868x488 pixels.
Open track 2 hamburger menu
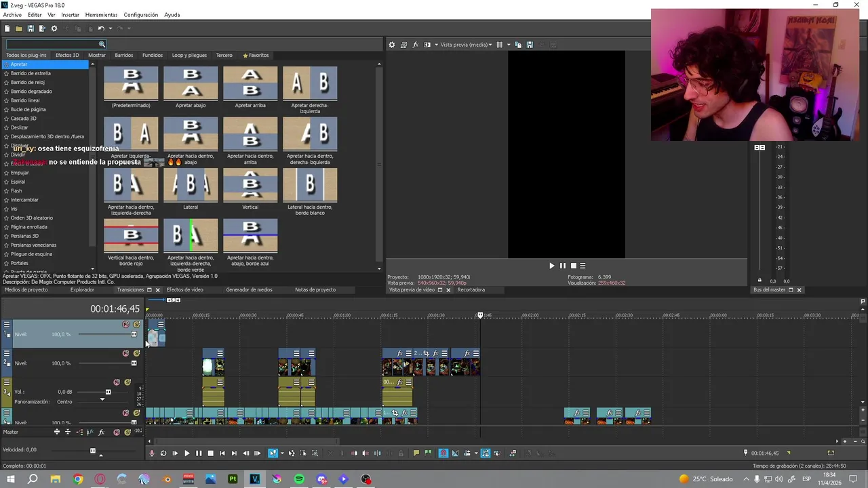click(x=7, y=353)
